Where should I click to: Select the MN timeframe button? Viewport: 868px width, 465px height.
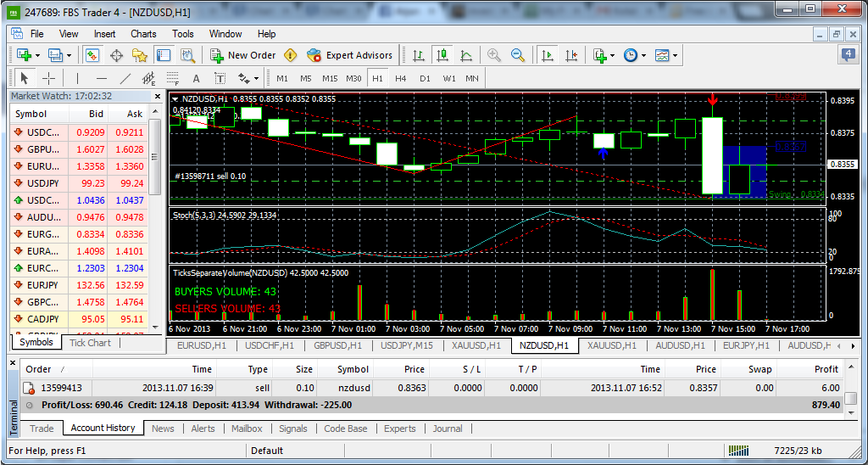pyautogui.click(x=472, y=78)
